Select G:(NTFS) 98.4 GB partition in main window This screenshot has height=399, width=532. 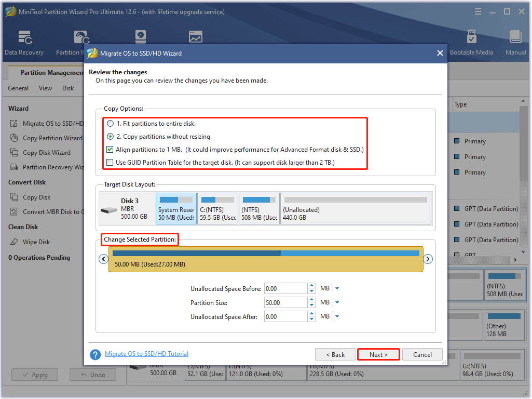(x=494, y=365)
